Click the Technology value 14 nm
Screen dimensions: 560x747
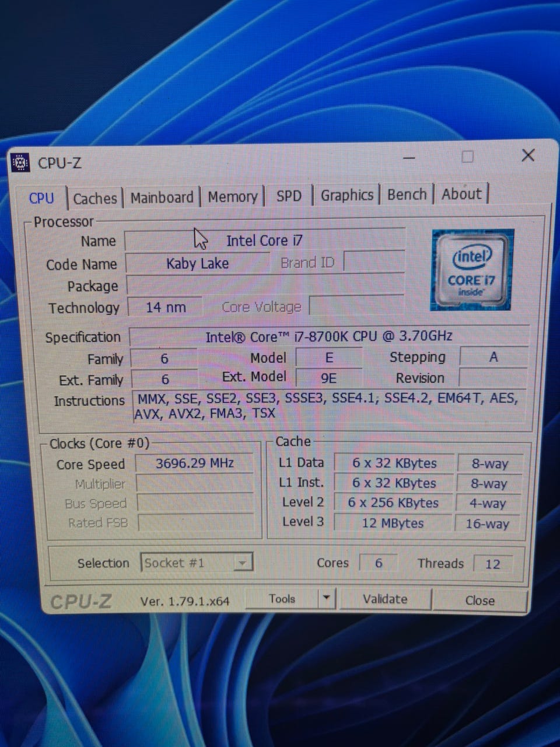click(x=166, y=307)
